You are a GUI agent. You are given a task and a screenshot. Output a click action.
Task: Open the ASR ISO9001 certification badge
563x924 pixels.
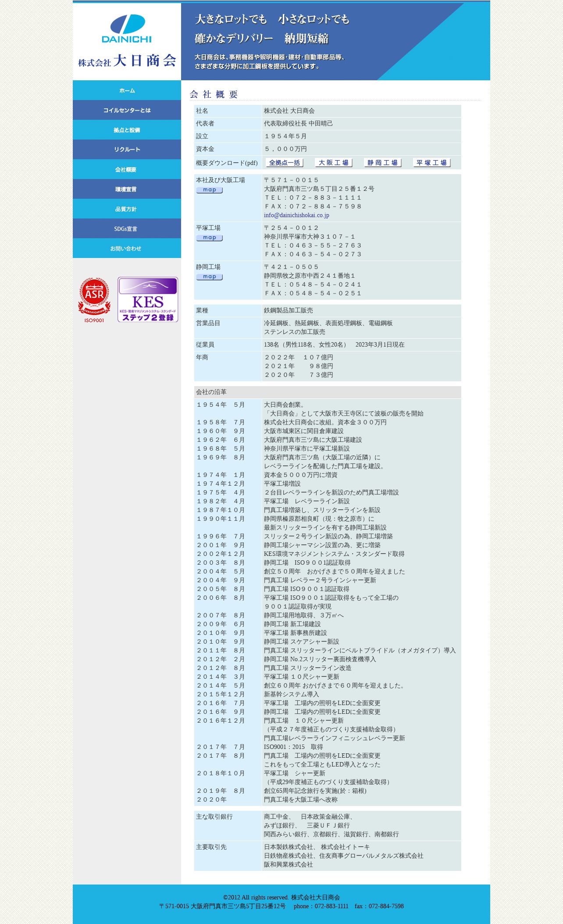(x=94, y=300)
